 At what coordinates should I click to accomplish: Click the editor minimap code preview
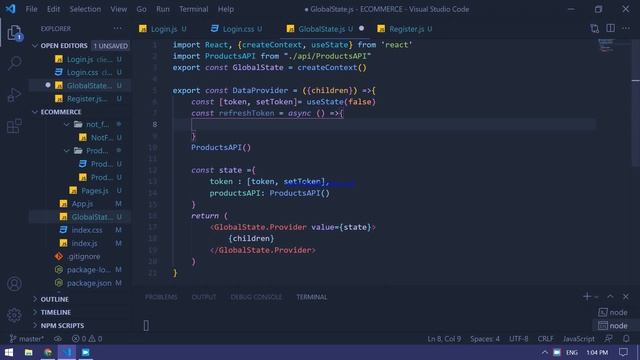pos(606,46)
